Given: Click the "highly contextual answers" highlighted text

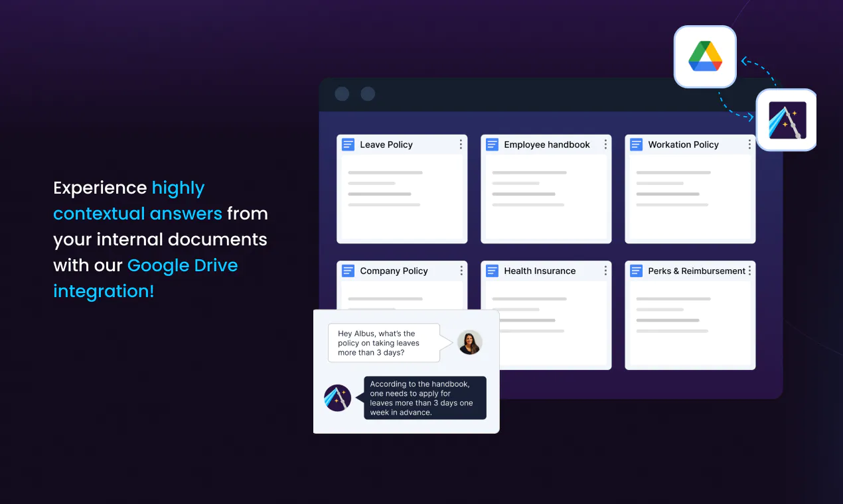Looking at the screenshot, I should [x=137, y=200].
